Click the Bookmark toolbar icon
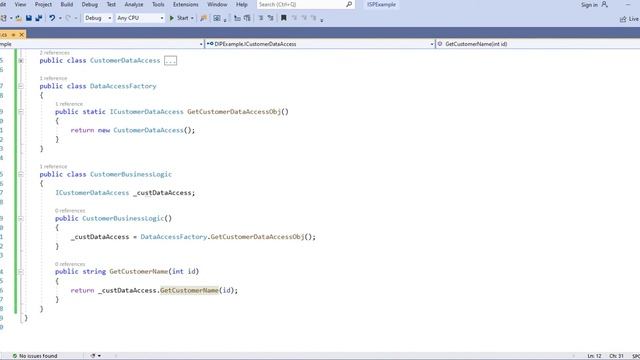The width and height of the screenshot is (640, 360). point(284,18)
